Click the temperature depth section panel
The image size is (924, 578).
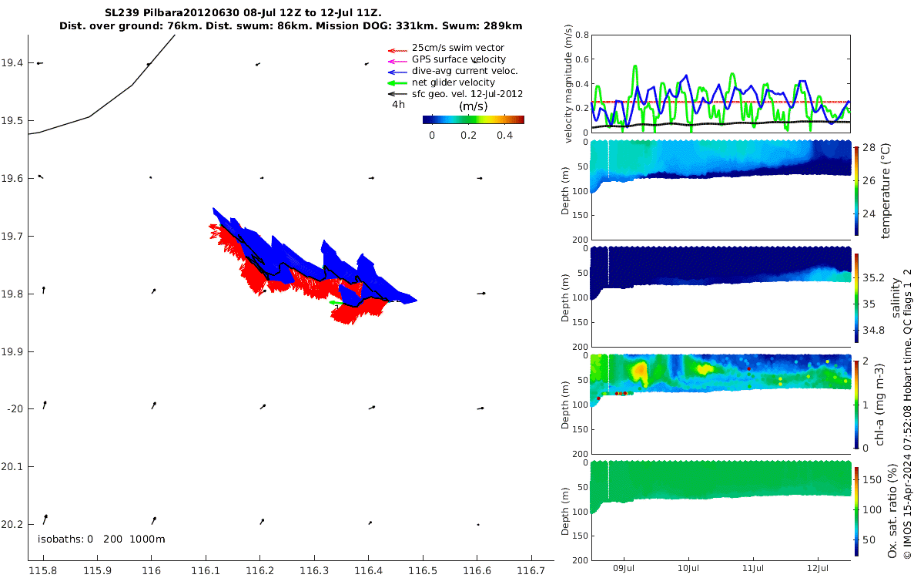coord(721,190)
